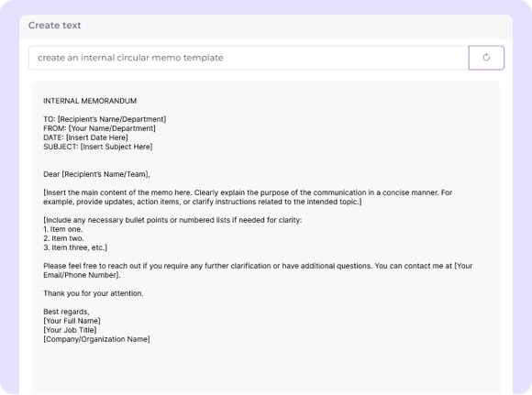Click the "3. Item three, etc." list entry
The image size is (532, 395).
click(x=75, y=247)
